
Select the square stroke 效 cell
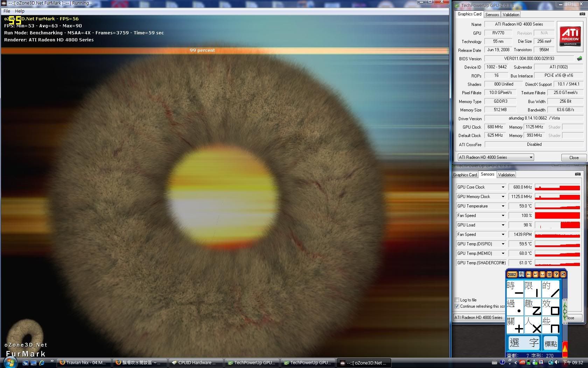551,307
